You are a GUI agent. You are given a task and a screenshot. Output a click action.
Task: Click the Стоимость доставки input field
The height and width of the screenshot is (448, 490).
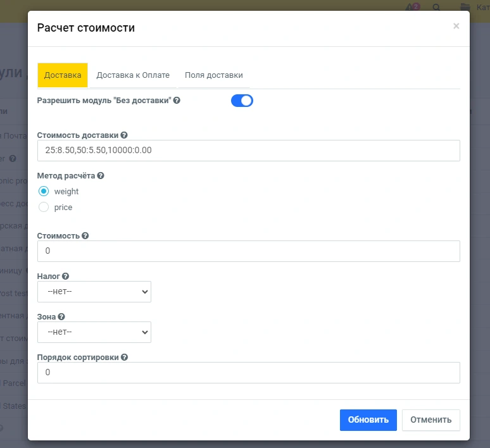pyautogui.click(x=248, y=151)
